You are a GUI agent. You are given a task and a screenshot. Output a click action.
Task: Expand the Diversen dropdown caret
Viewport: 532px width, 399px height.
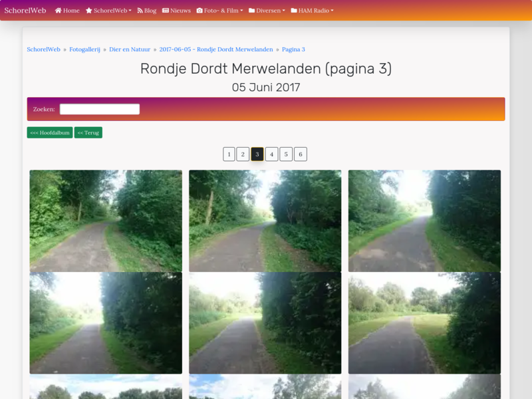[x=284, y=11]
